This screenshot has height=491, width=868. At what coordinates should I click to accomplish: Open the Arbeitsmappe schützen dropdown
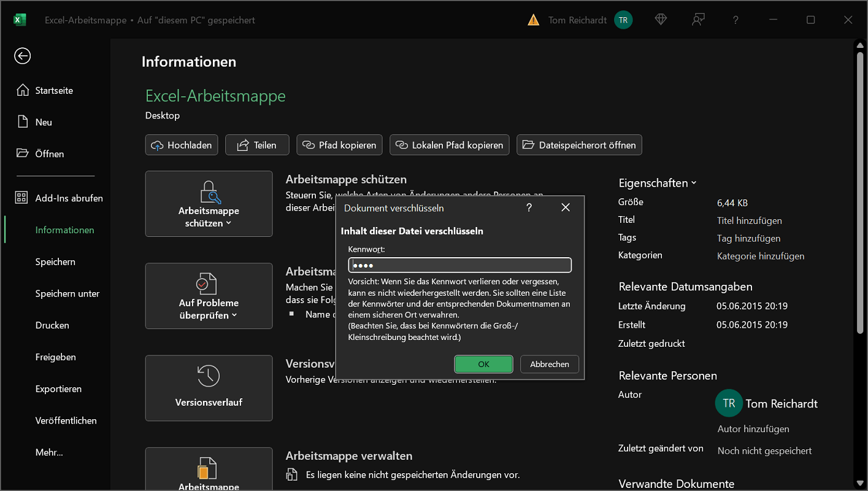(x=209, y=204)
